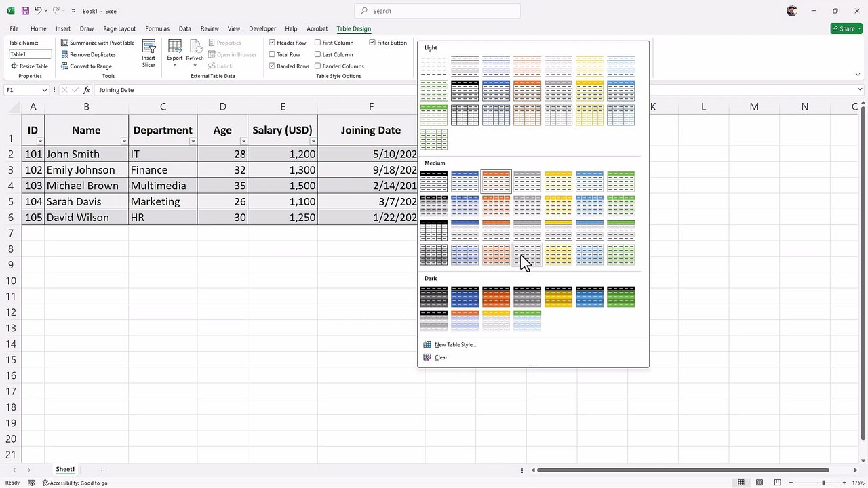Select the plain first Light table style
Image resolution: width=868 pixels, height=488 pixels.
[434, 66]
